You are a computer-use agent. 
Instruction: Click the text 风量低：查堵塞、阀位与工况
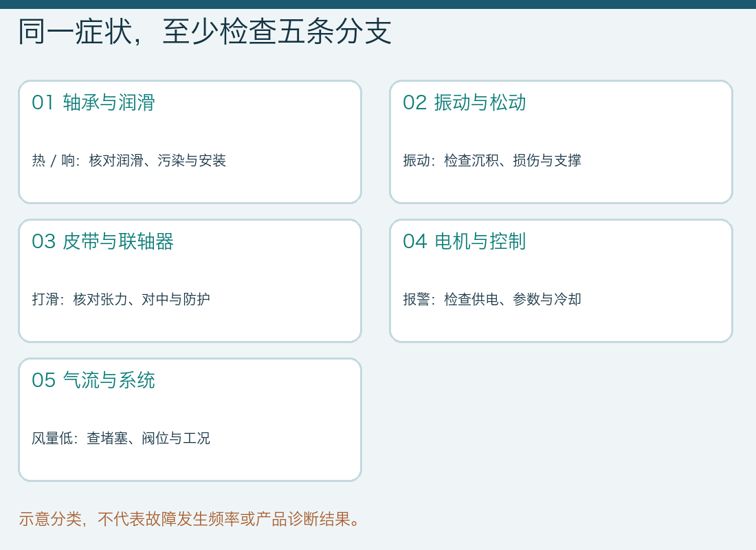point(121,439)
